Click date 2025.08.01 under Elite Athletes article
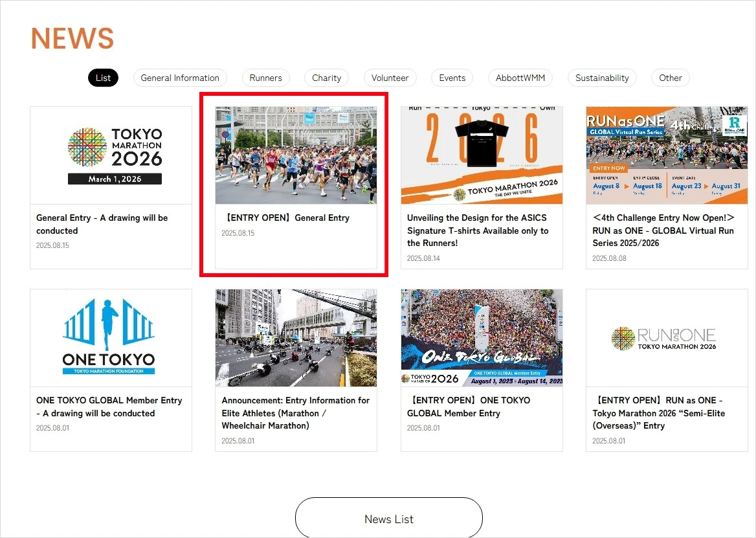756x538 pixels. tap(238, 441)
